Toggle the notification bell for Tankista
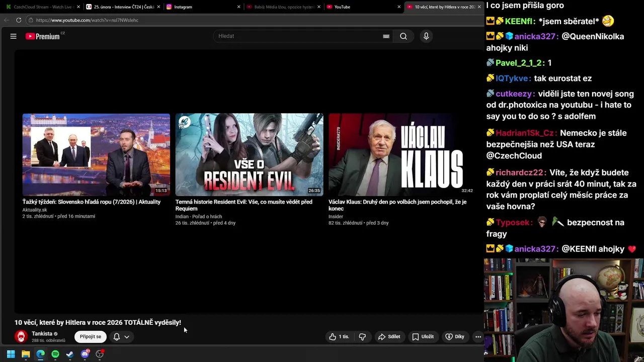This screenshot has width=644, height=362. (x=117, y=337)
